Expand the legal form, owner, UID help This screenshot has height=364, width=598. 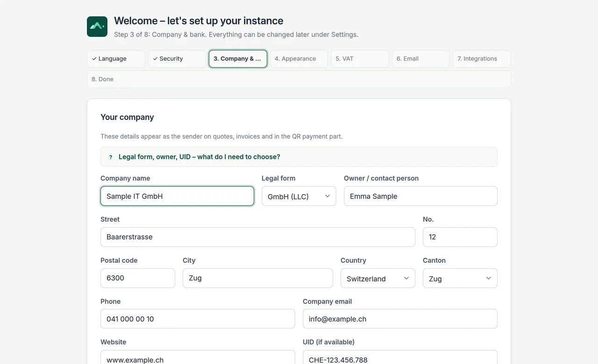click(299, 157)
